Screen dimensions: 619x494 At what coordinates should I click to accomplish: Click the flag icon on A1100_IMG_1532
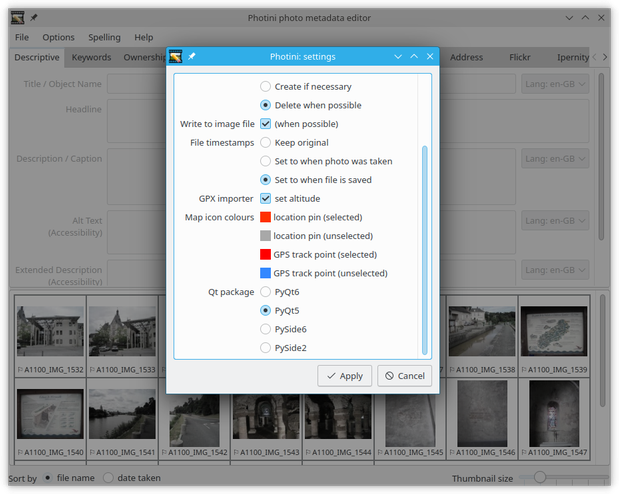(20, 370)
